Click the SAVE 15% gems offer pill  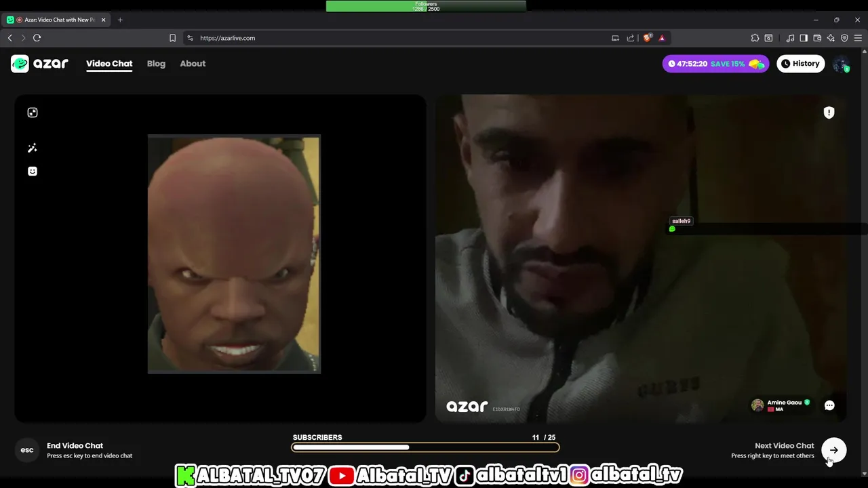pos(716,64)
